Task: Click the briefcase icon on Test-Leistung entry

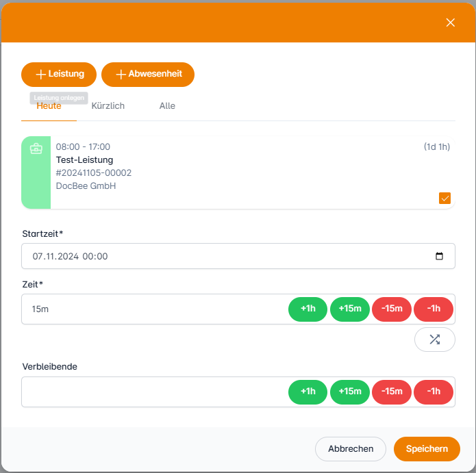Action: (x=36, y=149)
